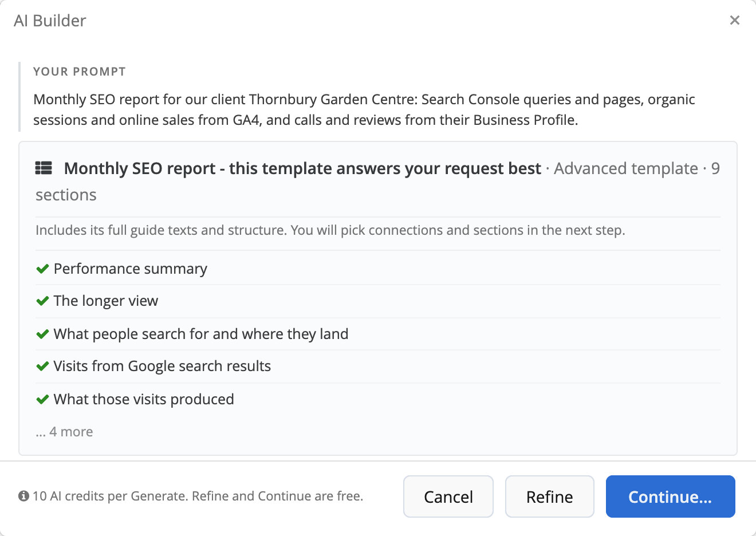Click the info icon beside AI credits note
This screenshot has width=756, height=536.
pyautogui.click(x=23, y=496)
